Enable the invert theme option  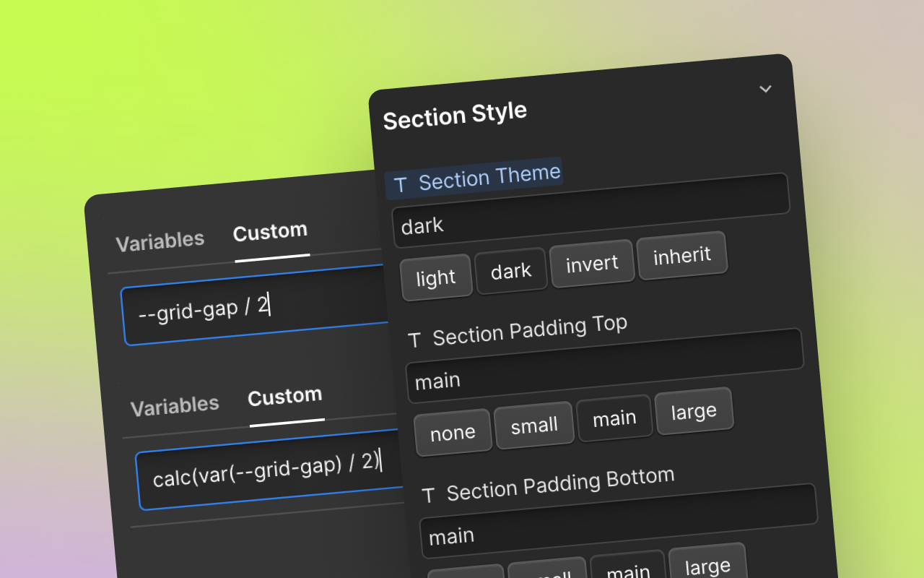point(592,263)
